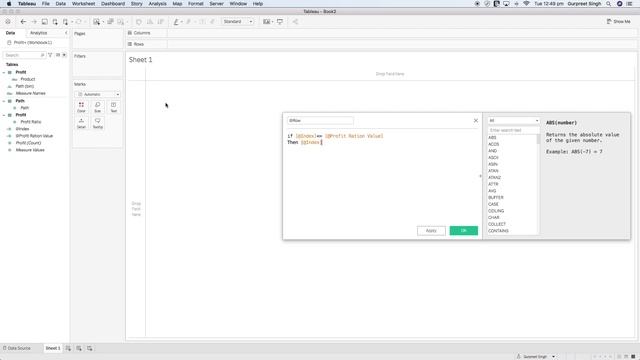
Task: Collapse the function list panel arrow
Action: 480,176
